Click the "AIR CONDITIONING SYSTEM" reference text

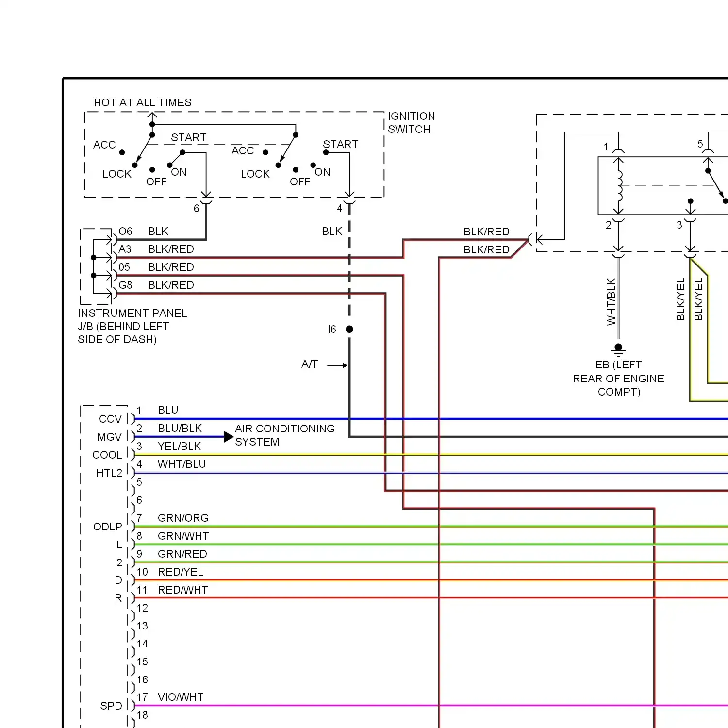(x=285, y=435)
